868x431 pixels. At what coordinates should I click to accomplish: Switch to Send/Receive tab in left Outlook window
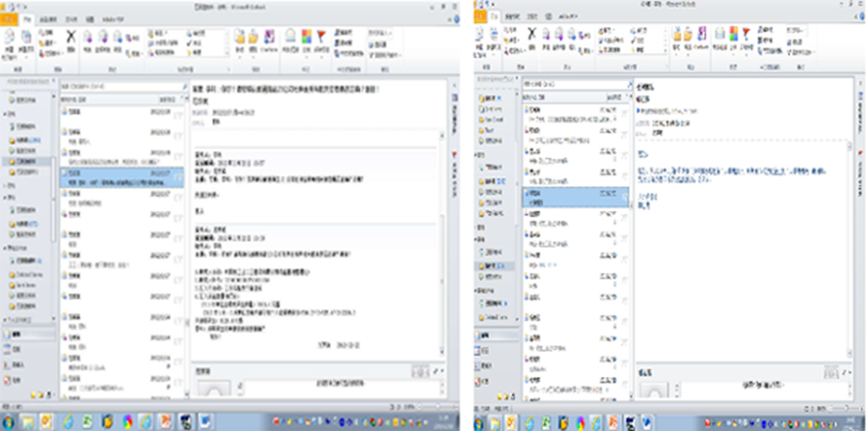49,19
